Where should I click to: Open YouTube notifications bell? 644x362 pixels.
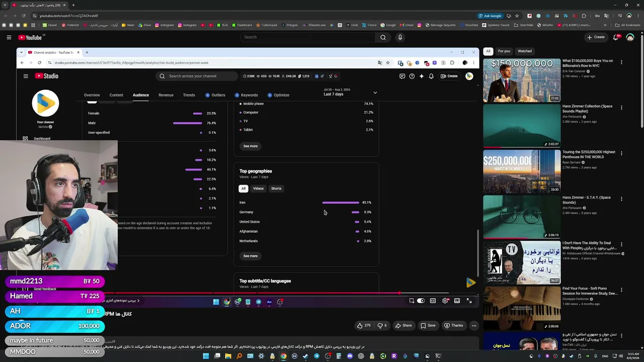[616, 37]
